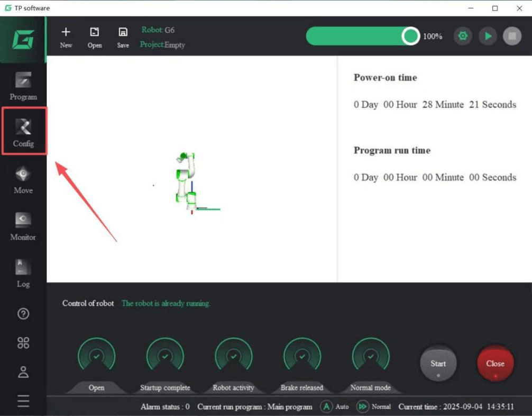This screenshot has width=532, height=416.
Task: Click the help question mark icon
Action: 23,314
